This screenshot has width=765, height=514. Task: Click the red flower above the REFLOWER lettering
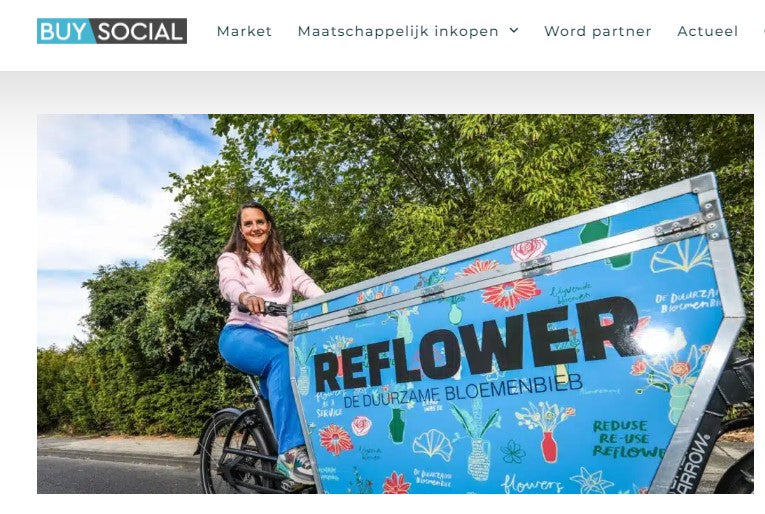point(511,294)
